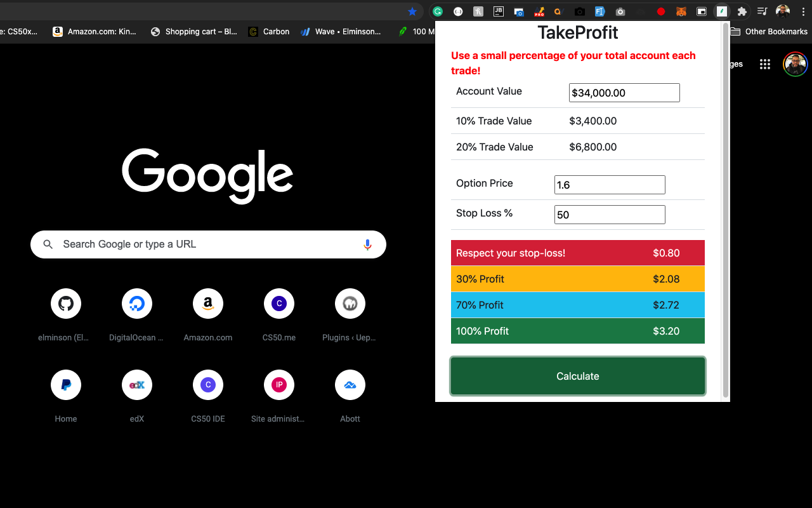Click the extensions puzzle piece icon
This screenshot has width=812, height=508.
[742, 11]
